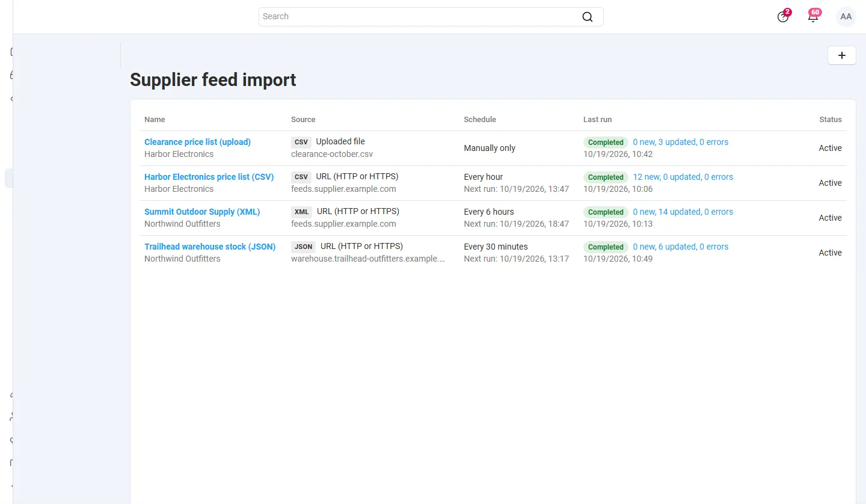Viewport: 866px width, 504px height.
Task: View the "0 new, 14 updated, 0 errors" run results
Action: coord(683,212)
